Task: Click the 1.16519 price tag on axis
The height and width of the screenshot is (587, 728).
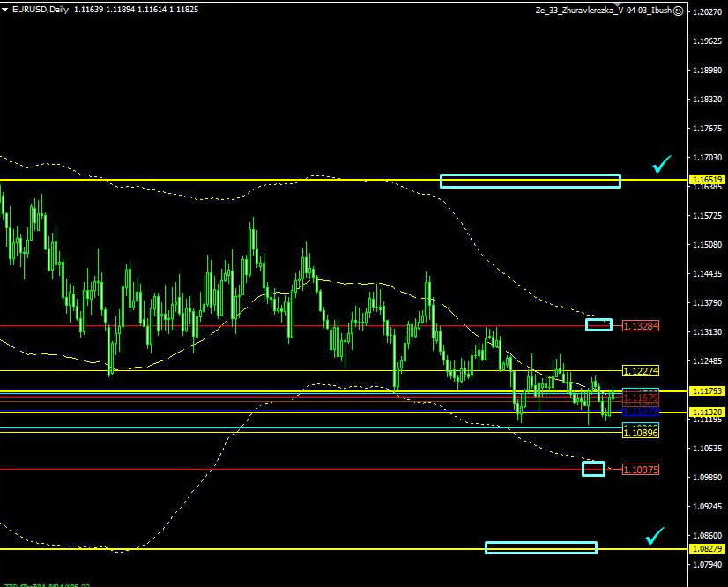Action: click(x=708, y=180)
